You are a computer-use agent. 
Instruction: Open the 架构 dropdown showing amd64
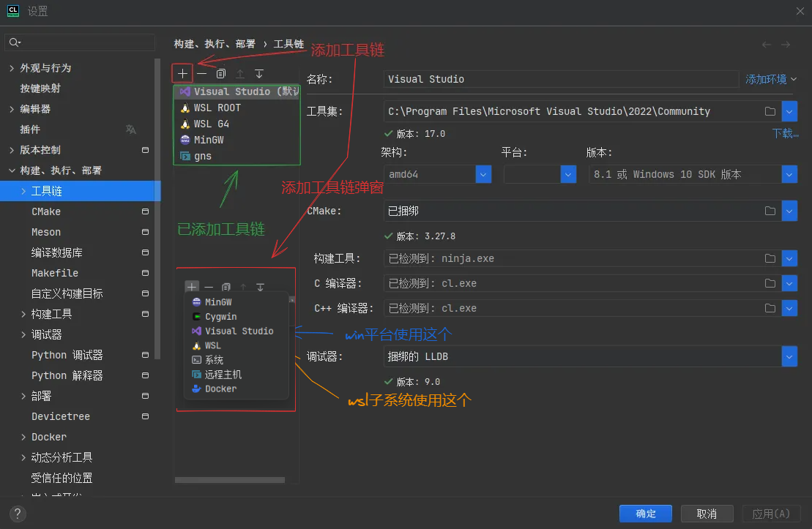(483, 174)
